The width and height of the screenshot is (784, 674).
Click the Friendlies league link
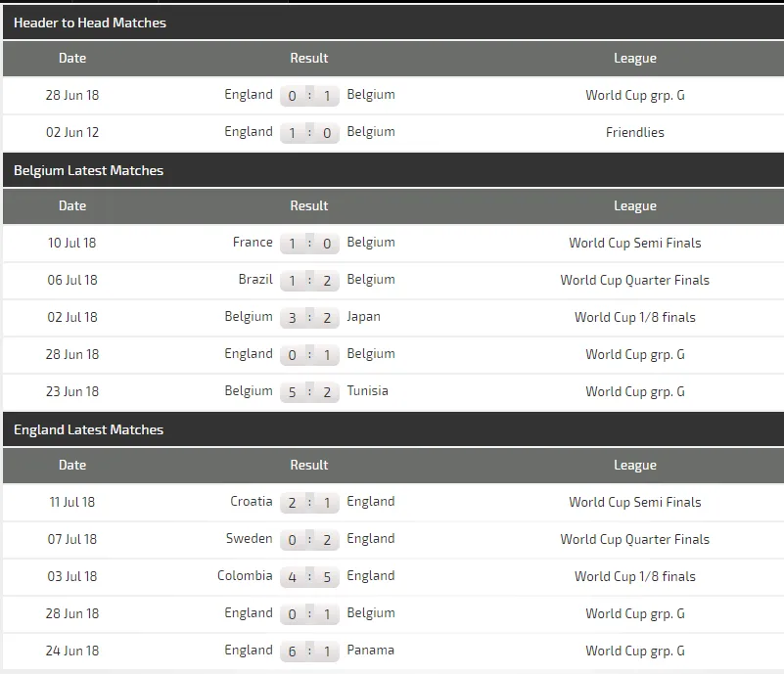point(634,132)
